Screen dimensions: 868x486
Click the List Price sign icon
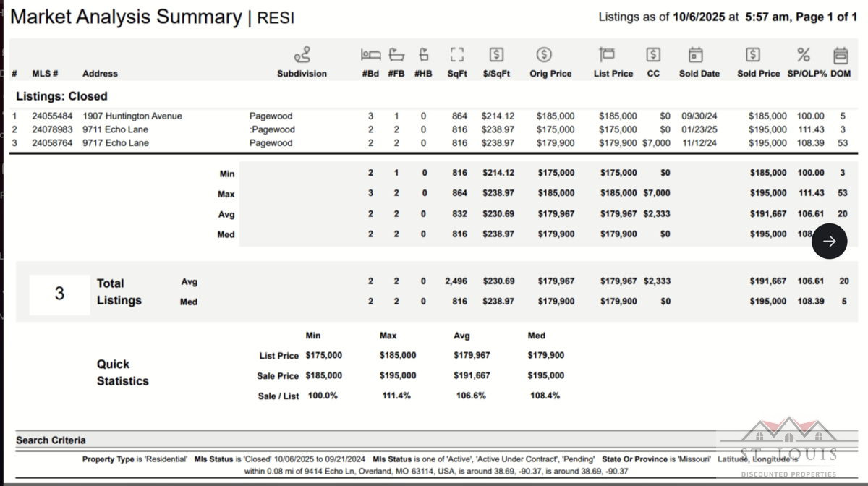pos(606,55)
